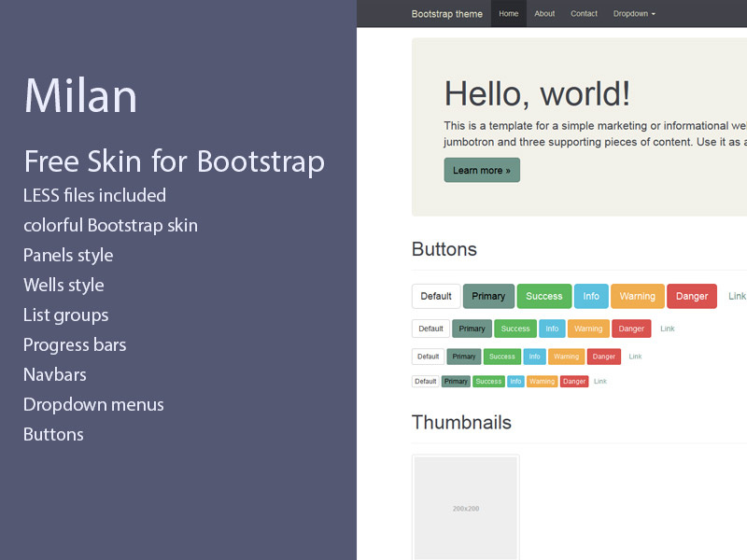The width and height of the screenshot is (747, 560).
Task: Click the second-row Default button
Action: click(430, 329)
